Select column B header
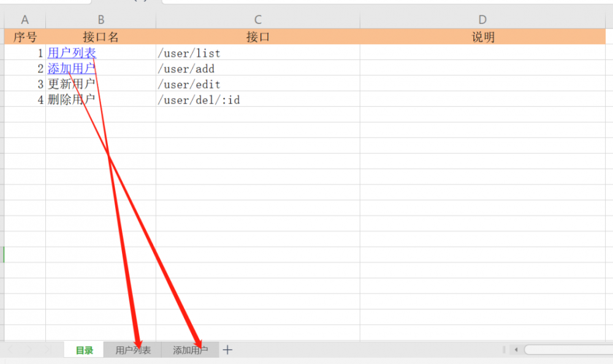 (x=101, y=20)
